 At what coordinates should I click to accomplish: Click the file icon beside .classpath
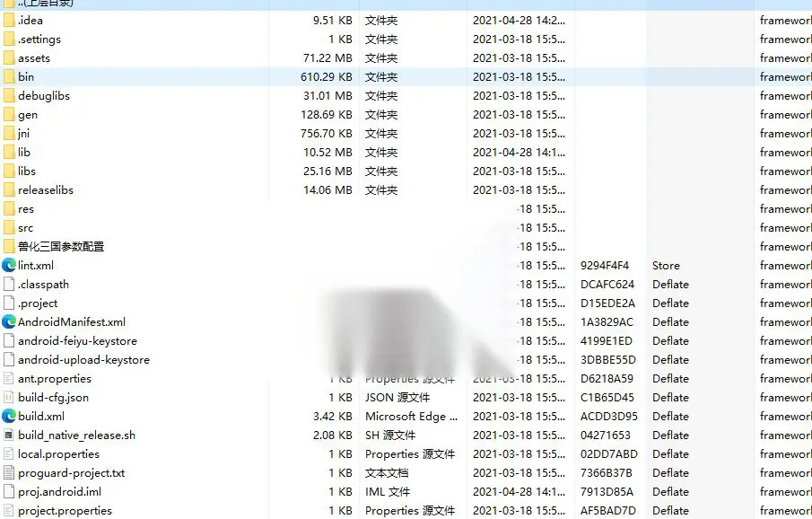(x=9, y=284)
